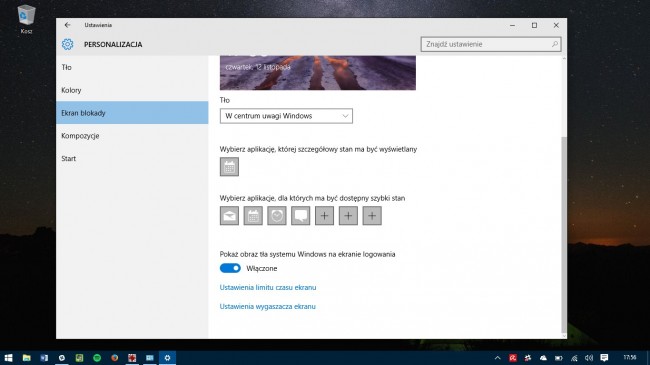Add app with second plus tile

pyautogui.click(x=348, y=216)
